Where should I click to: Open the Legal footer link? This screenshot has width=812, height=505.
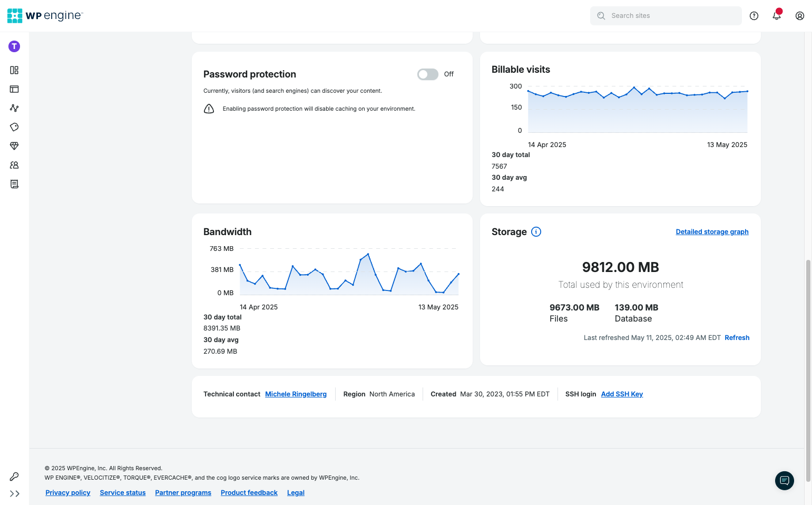(x=296, y=493)
